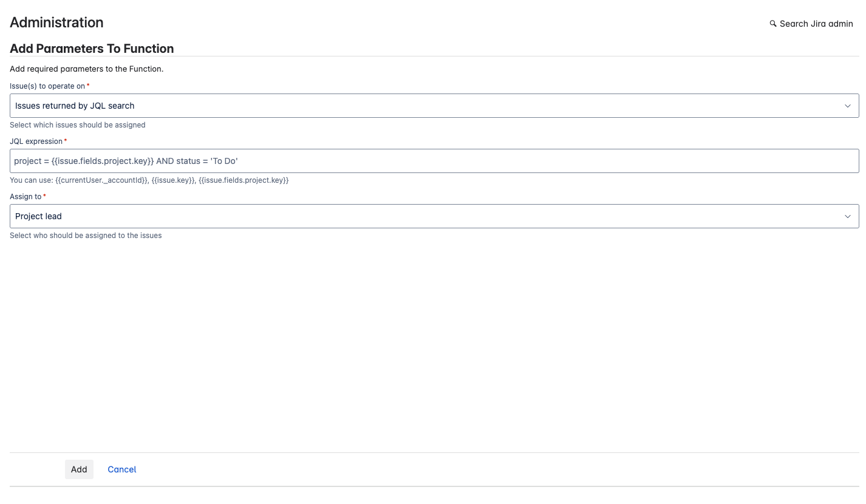Click the red asterisk beside JQL expression
Screen dimensions: 866x504
[65, 139]
